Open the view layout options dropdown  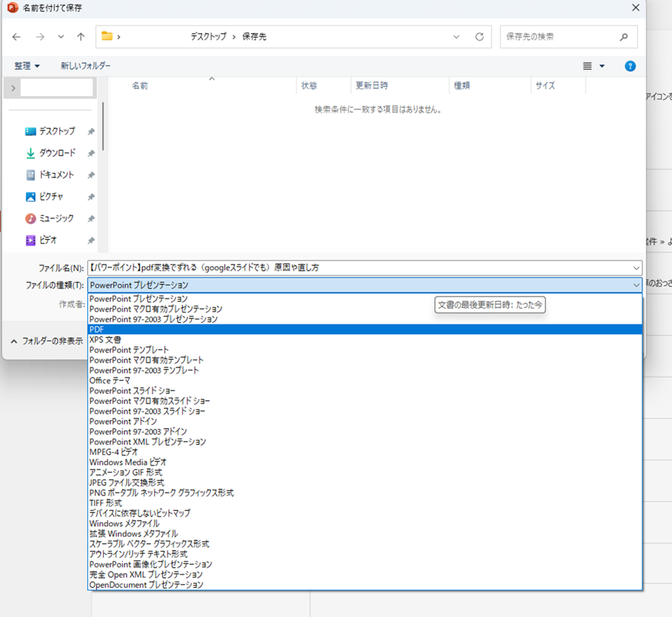[x=602, y=66]
